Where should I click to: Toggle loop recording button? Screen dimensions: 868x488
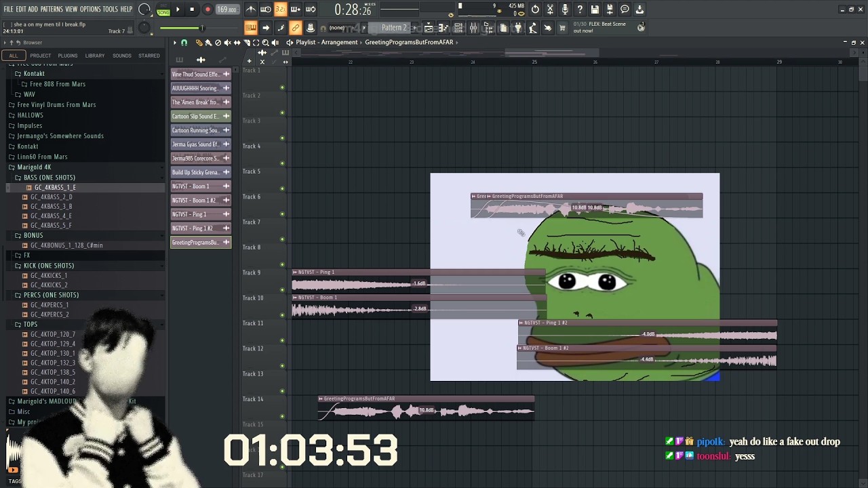coord(311,9)
